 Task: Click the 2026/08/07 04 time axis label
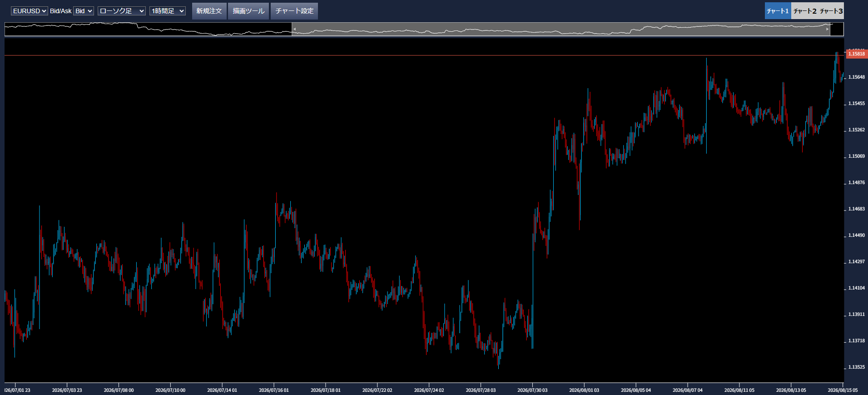(688, 390)
